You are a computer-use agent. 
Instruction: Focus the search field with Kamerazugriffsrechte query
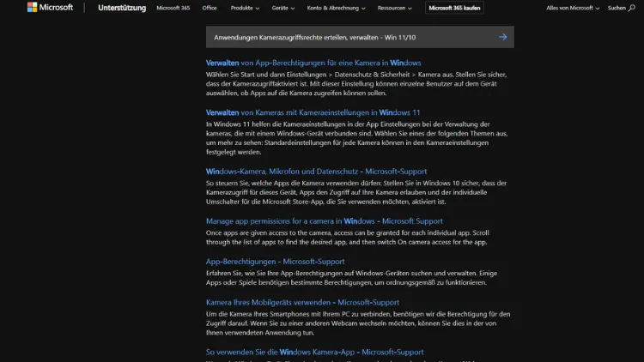[343, 37]
